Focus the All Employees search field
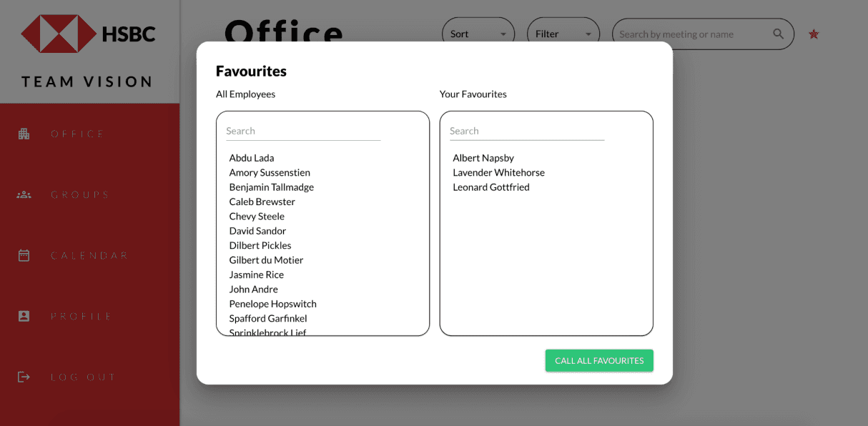This screenshot has width=868, height=426. pos(303,132)
